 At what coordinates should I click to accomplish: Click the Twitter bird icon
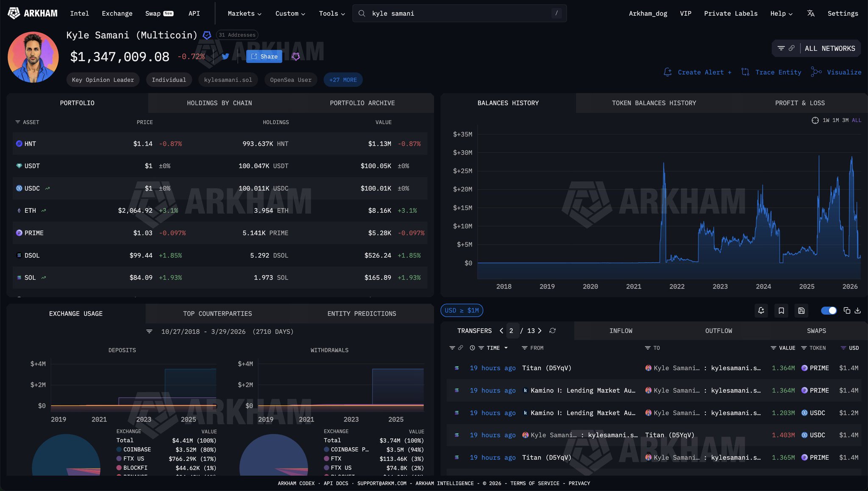[225, 56]
